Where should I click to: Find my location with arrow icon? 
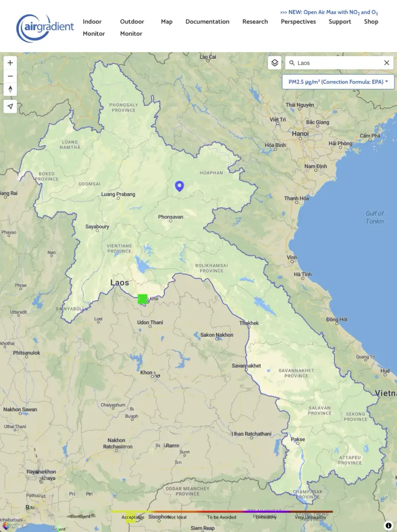click(x=10, y=106)
